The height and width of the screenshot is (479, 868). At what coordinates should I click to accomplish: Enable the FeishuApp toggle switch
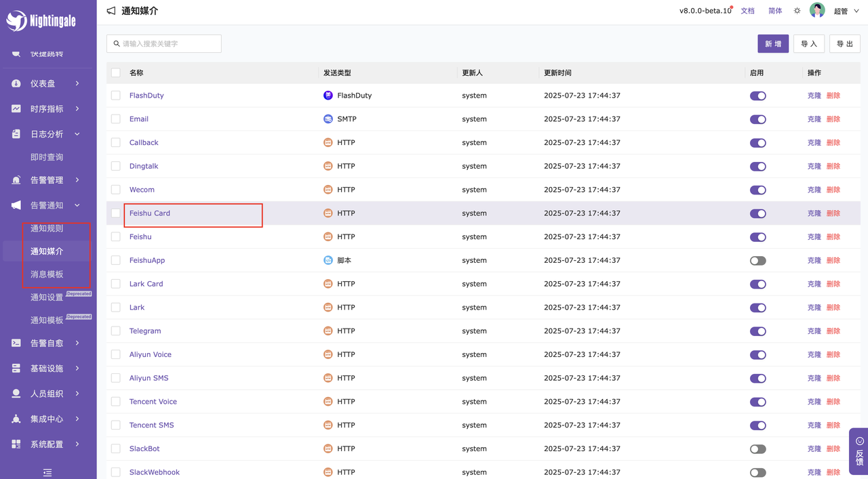pyautogui.click(x=757, y=261)
